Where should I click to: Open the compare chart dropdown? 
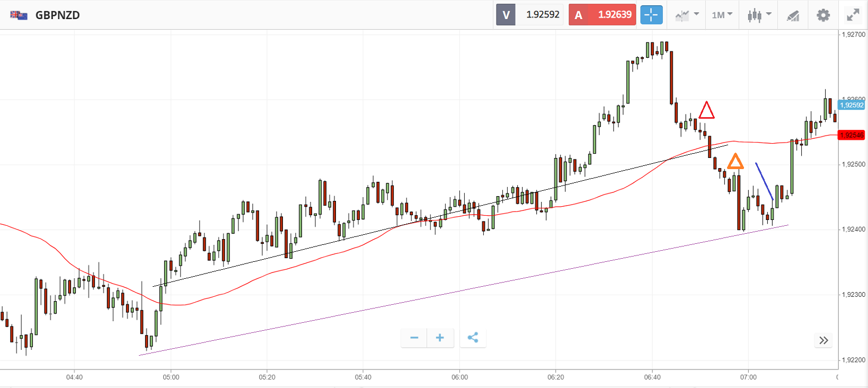click(x=687, y=15)
